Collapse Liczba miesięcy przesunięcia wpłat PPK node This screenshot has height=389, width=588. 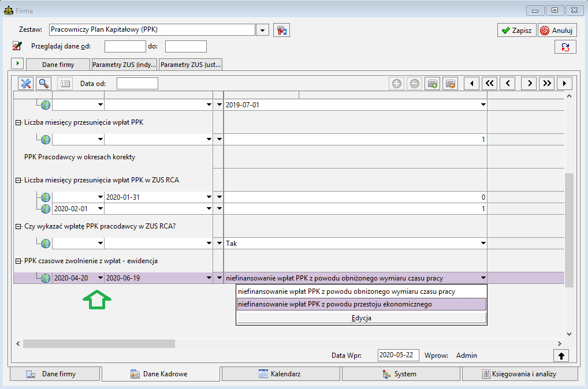[x=18, y=122]
